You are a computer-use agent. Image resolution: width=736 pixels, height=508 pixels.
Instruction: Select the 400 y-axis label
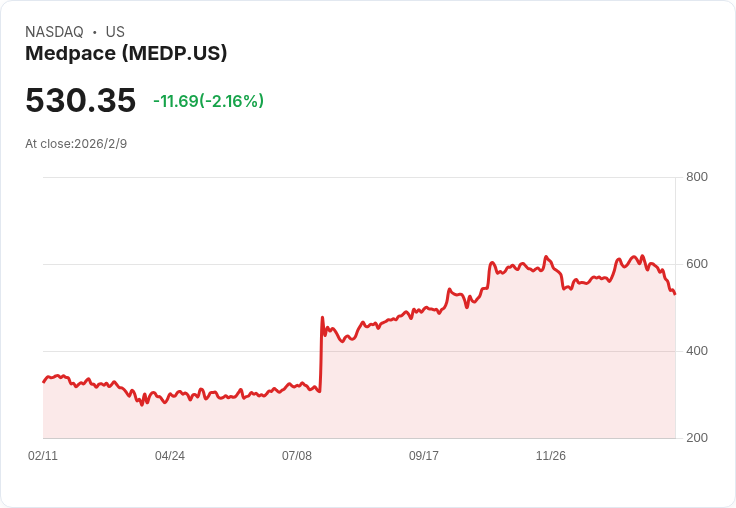696,351
